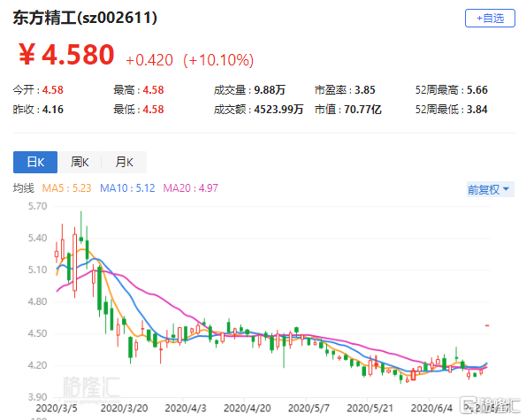Click the percent change (+10.10%)

point(218,60)
